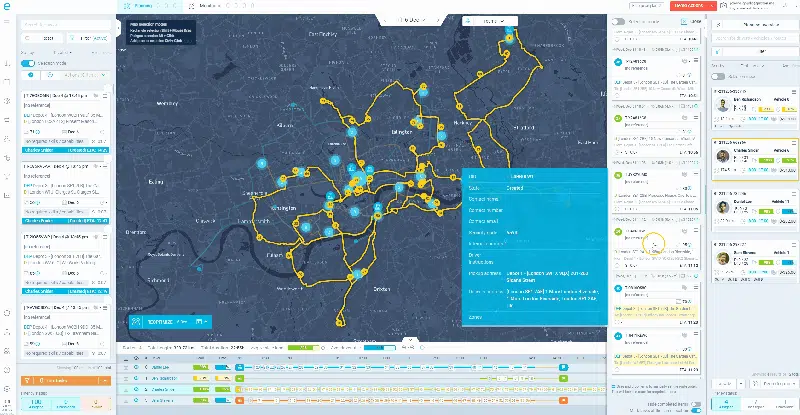
Task: Click the search field in the left tasks panel
Action: [66, 25]
